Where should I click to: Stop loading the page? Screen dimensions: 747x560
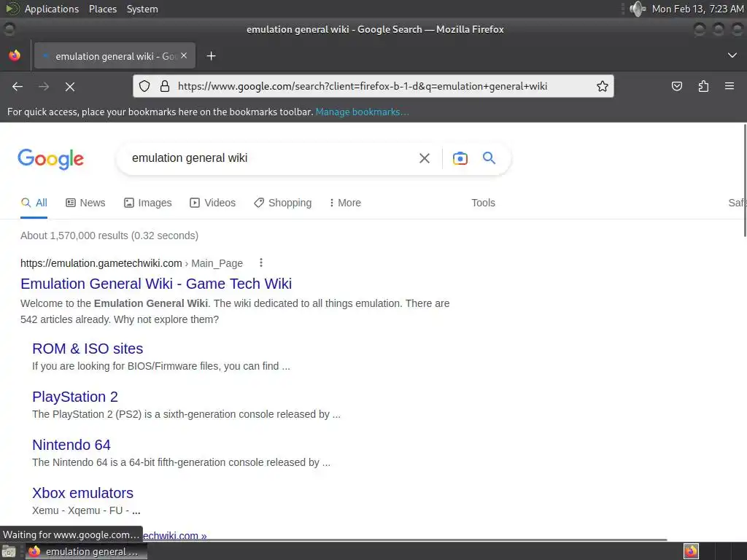click(x=70, y=87)
